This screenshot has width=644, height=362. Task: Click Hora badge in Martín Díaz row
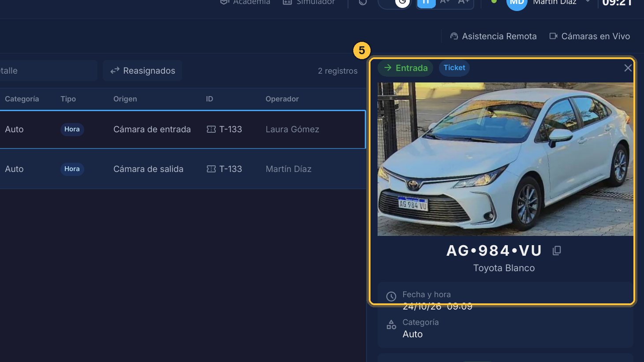coord(72,169)
